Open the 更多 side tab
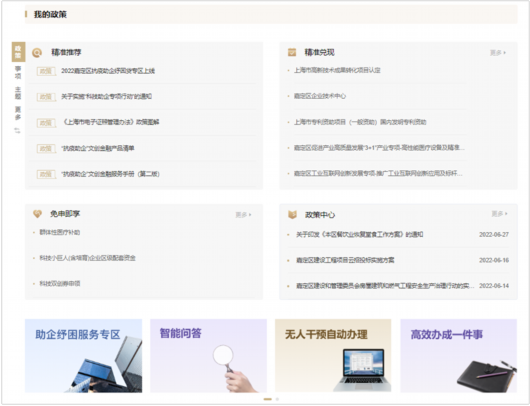Screen dimensions: 530x406 point(18,113)
